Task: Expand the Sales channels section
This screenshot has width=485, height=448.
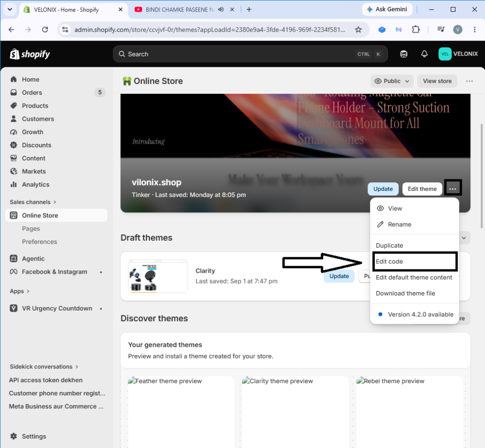Action: (33, 202)
